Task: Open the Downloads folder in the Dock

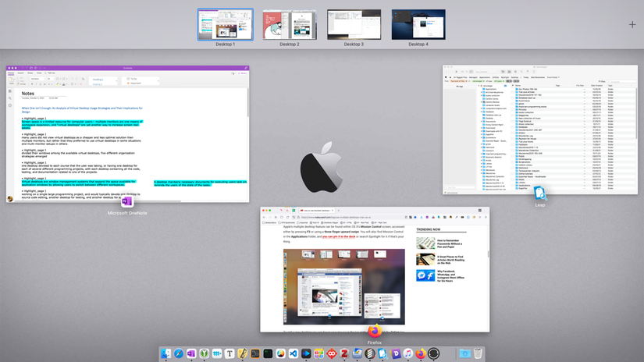Action: tap(464, 353)
